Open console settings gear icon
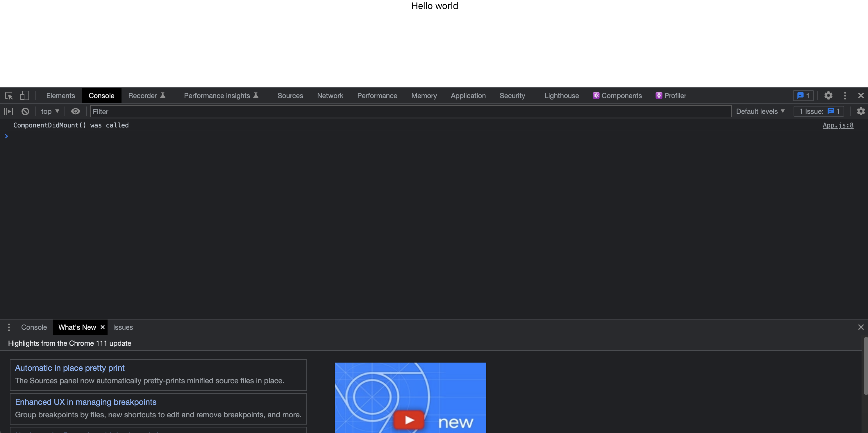Screen dimensions: 868x433 click(x=861, y=111)
